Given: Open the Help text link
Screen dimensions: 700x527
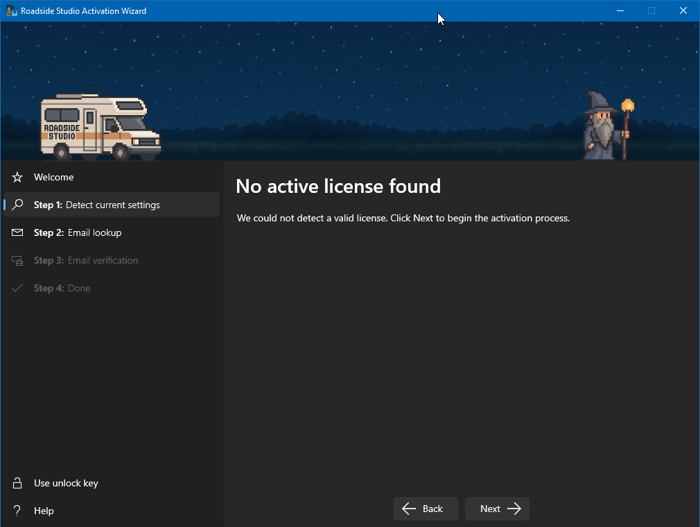Looking at the screenshot, I should (44, 511).
